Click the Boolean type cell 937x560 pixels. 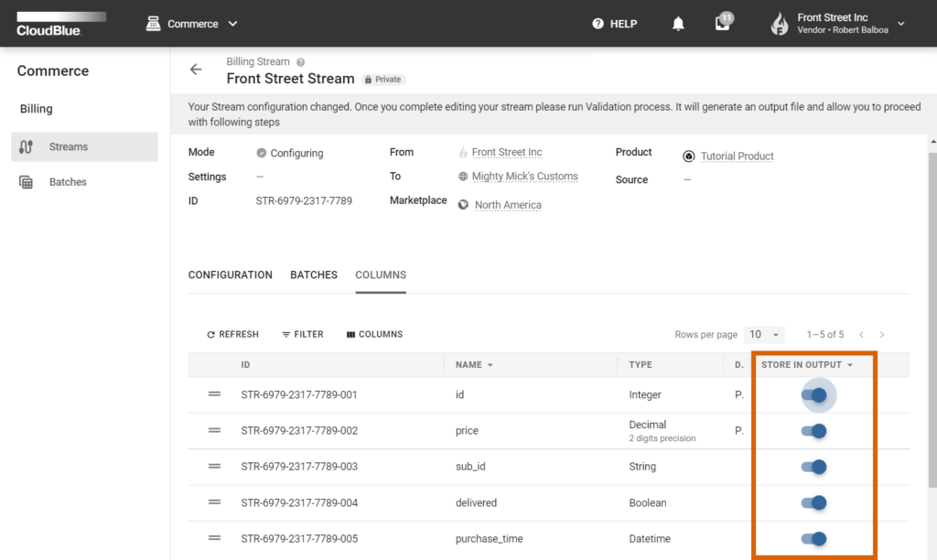(648, 502)
